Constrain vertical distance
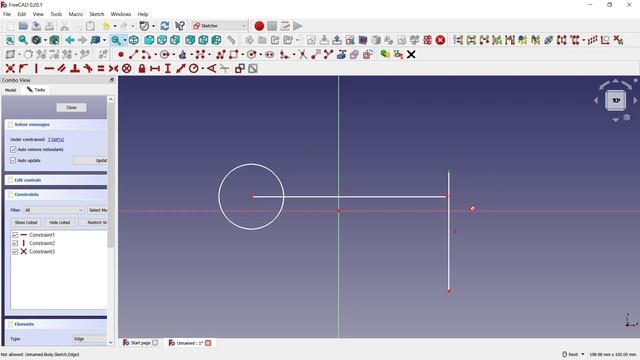Image resolution: width=640 pixels, height=360 pixels. (168, 68)
